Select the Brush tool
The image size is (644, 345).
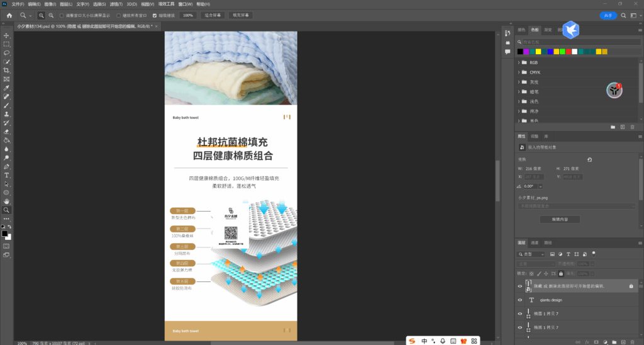(6, 105)
